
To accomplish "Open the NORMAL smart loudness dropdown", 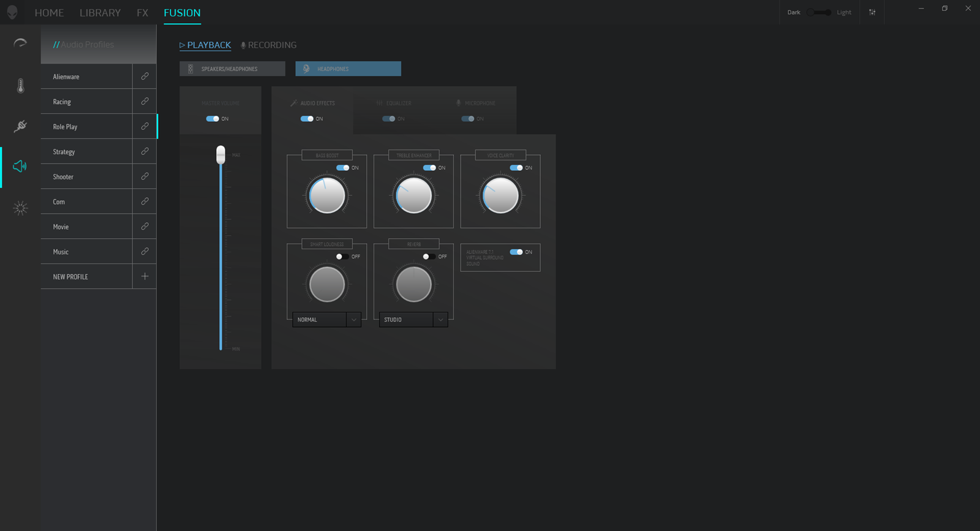I will point(327,320).
